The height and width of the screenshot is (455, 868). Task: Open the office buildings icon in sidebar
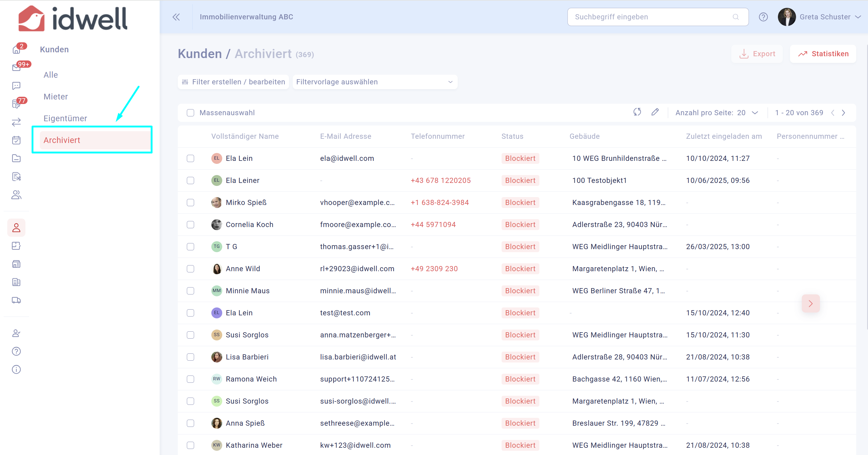[x=16, y=282]
